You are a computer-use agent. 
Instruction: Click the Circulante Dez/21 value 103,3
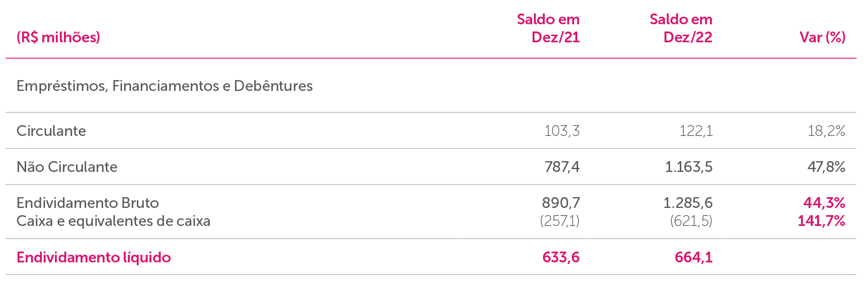tap(561, 131)
